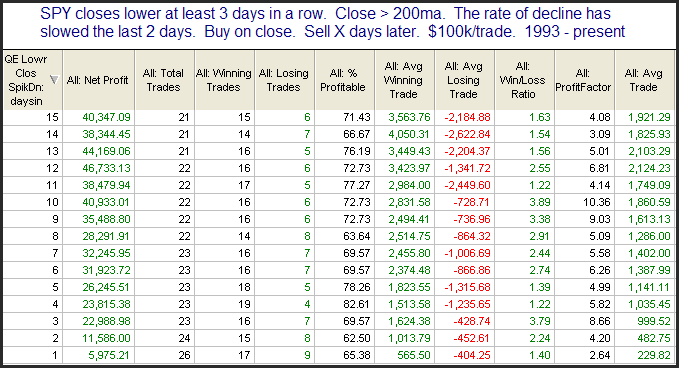Viewport: 679px width, 368px height.
Task: Click avg losing trade -404.25
Action: point(472,355)
